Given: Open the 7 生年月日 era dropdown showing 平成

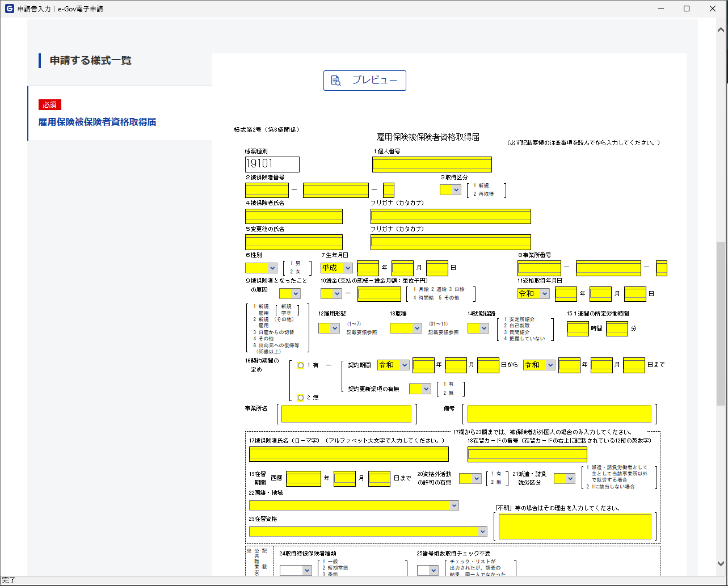Looking at the screenshot, I should tap(336, 268).
